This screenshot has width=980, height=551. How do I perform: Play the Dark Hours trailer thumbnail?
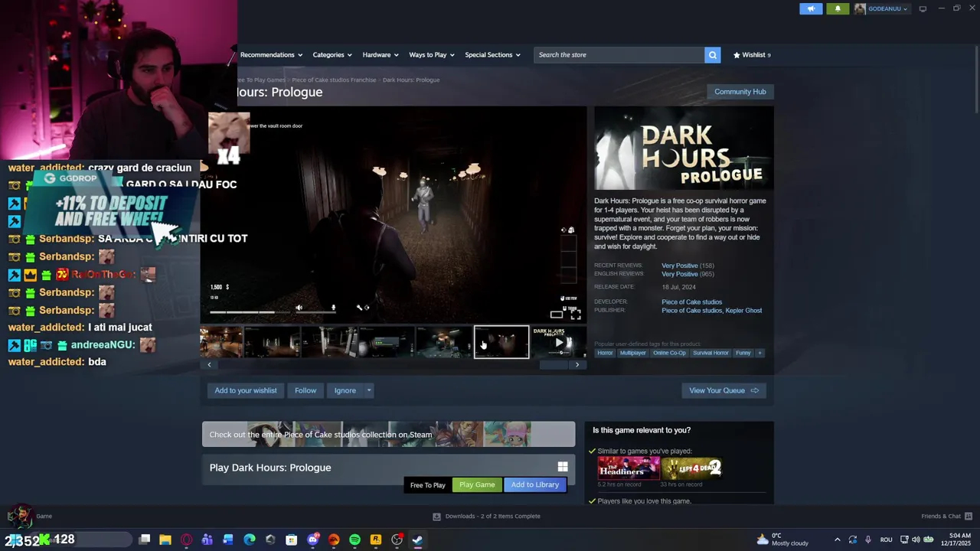click(x=559, y=342)
